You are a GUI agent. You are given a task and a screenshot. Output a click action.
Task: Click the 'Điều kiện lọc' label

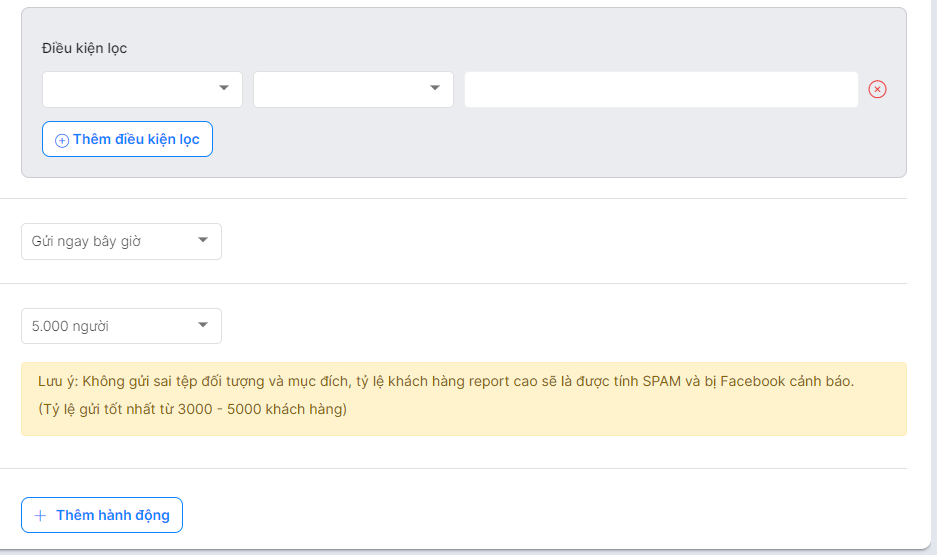point(84,48)
